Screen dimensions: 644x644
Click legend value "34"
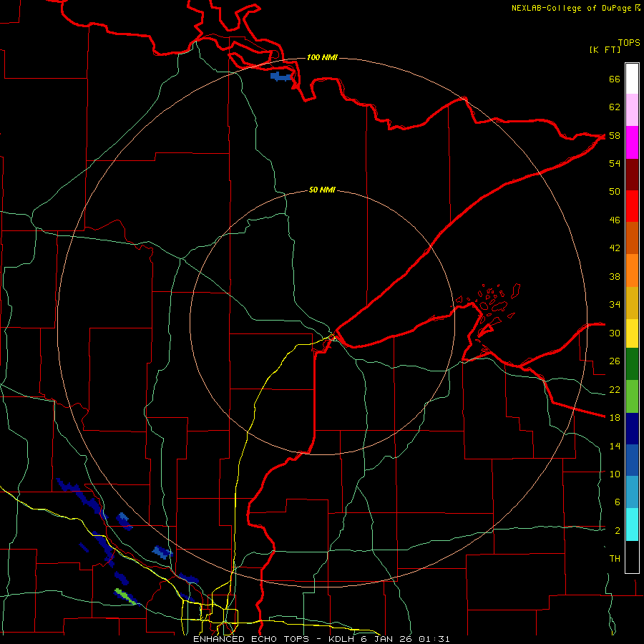tap(615, 305)
